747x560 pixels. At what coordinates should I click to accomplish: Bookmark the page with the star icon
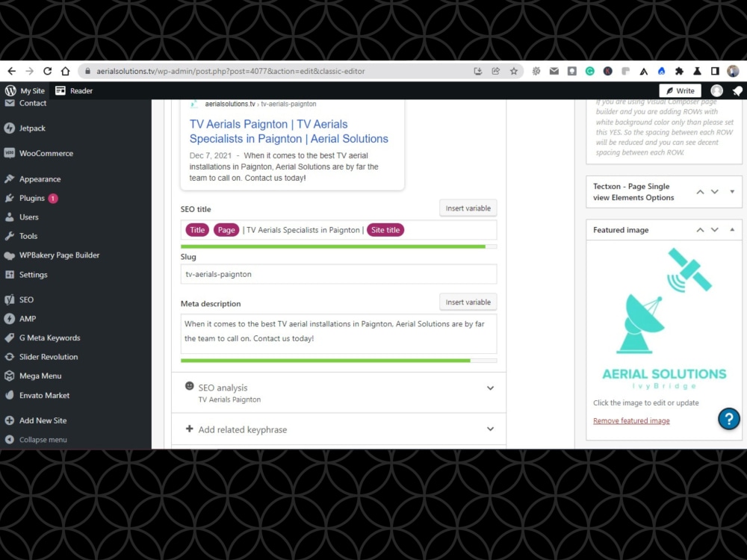point(514,71)
